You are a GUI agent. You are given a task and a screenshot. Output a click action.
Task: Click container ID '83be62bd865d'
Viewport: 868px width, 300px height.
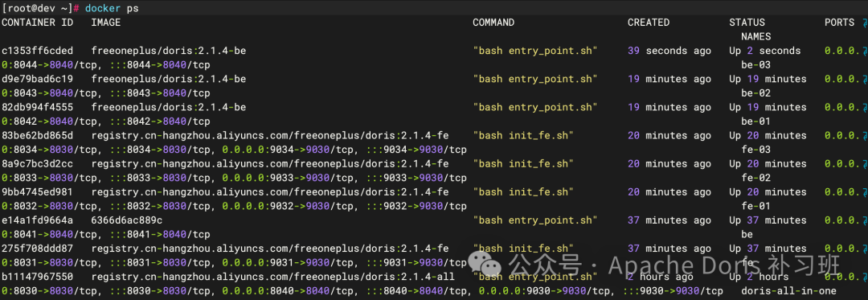37,136
